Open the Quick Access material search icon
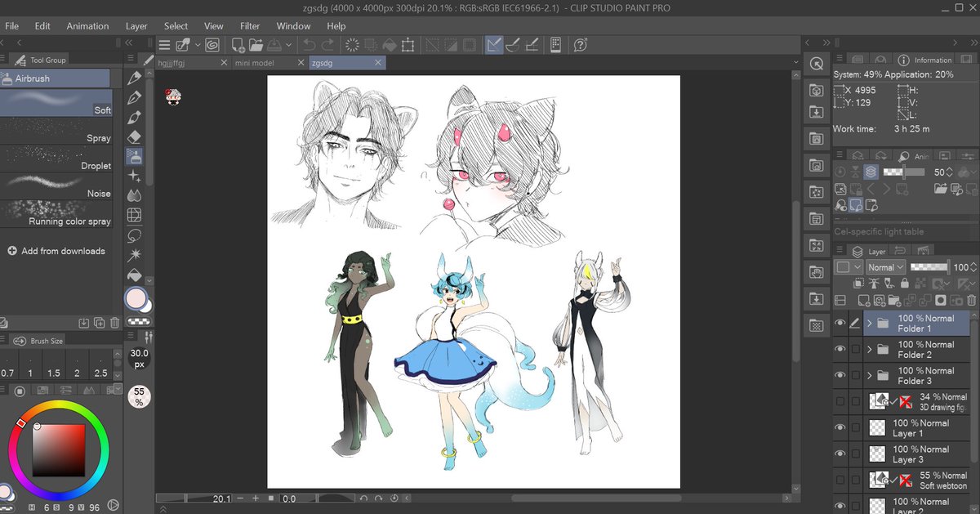This screenshot has width=980, height=514. coord(816,64)
